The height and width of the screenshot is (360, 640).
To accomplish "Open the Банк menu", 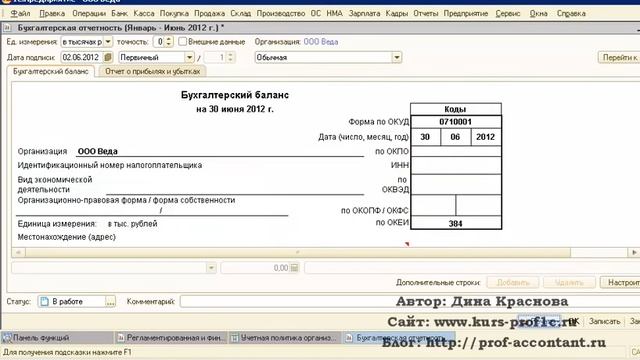I will click(x=120, y=13).
